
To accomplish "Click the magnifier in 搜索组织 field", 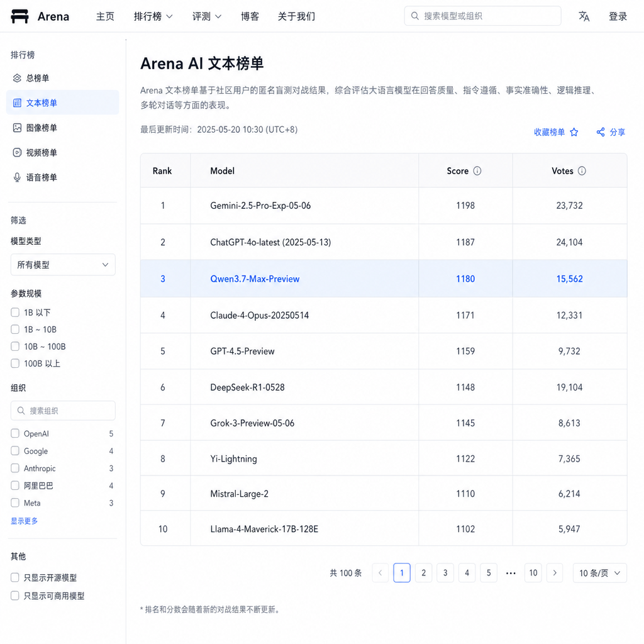I will 21,410.
